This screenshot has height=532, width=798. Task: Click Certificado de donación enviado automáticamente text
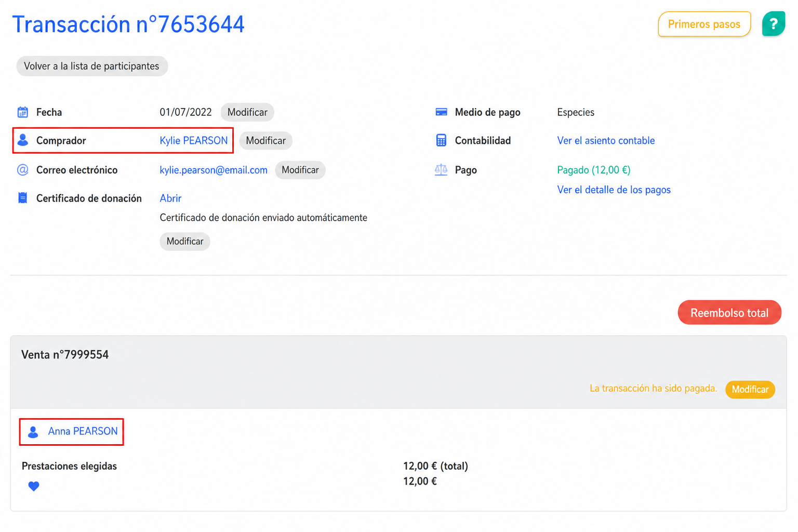pos(263,218)
